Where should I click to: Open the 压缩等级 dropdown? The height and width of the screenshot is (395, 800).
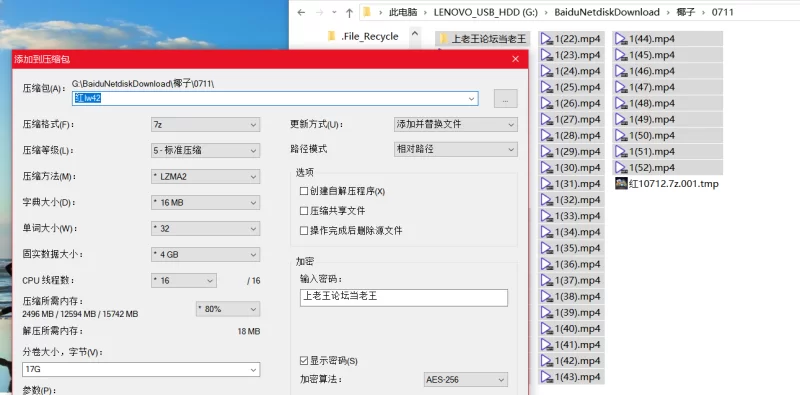[x=206, y=151]
